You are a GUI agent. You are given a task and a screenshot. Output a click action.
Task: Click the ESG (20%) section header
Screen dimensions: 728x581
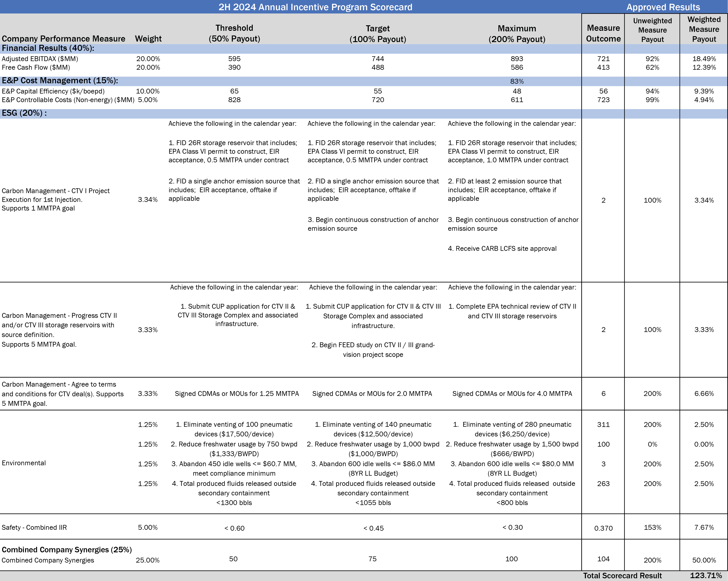(x=24, y=113)
